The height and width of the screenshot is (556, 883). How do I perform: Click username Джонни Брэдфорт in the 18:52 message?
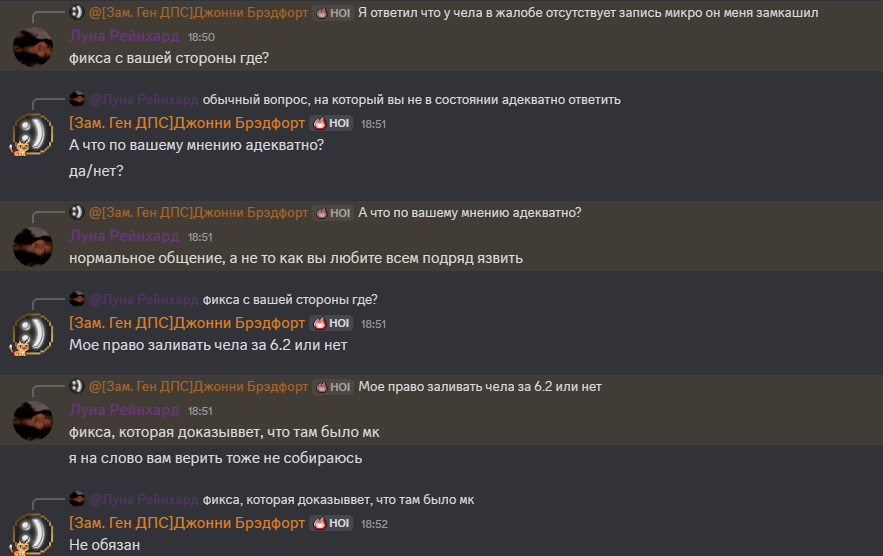tap(187, 523)
